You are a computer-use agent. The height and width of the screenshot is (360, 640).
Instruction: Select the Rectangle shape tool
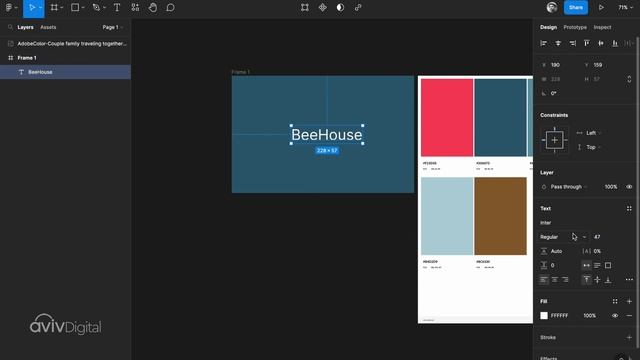[75, 7]
